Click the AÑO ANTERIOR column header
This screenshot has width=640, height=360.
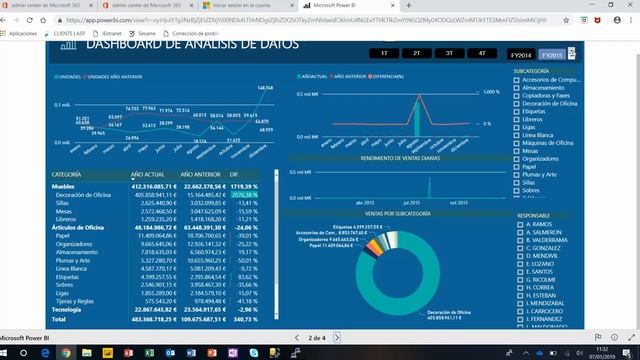(x=200, y=174)
